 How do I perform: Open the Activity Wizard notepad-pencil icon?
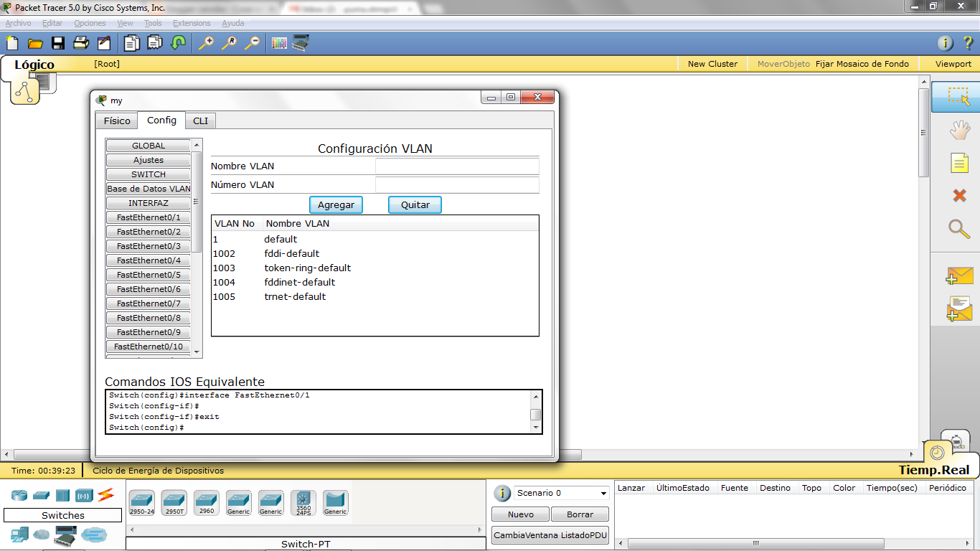(104, 43)
